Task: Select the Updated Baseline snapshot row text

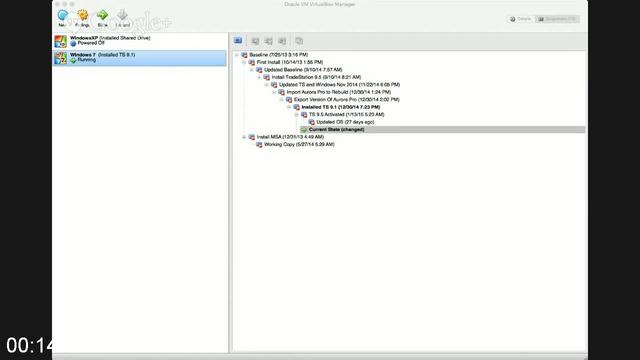Action: click(x=303, y=70)
